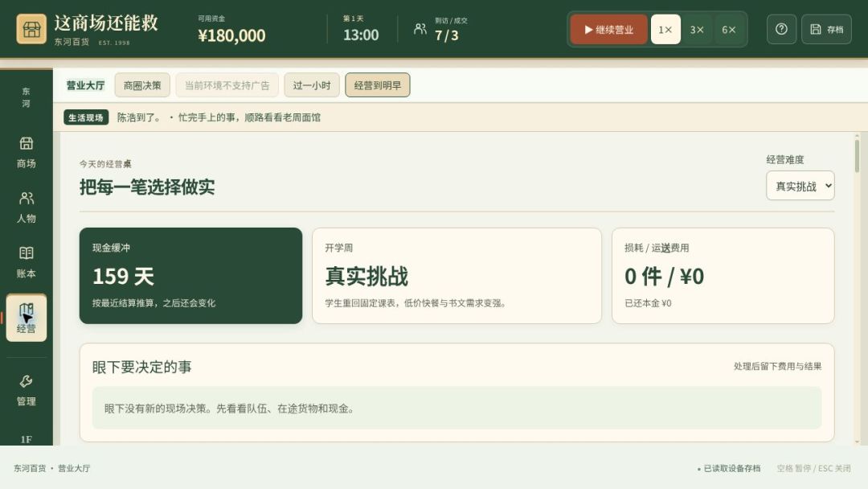Click the 陈浩到了 news ticker text
The image size is (868, 489).
[x=219, y=117]
